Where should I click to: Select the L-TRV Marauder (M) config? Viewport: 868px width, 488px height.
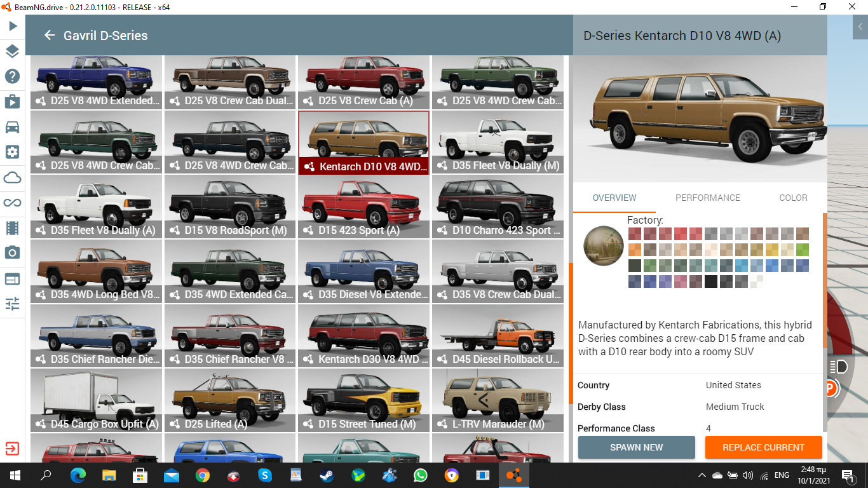point(498,400)
